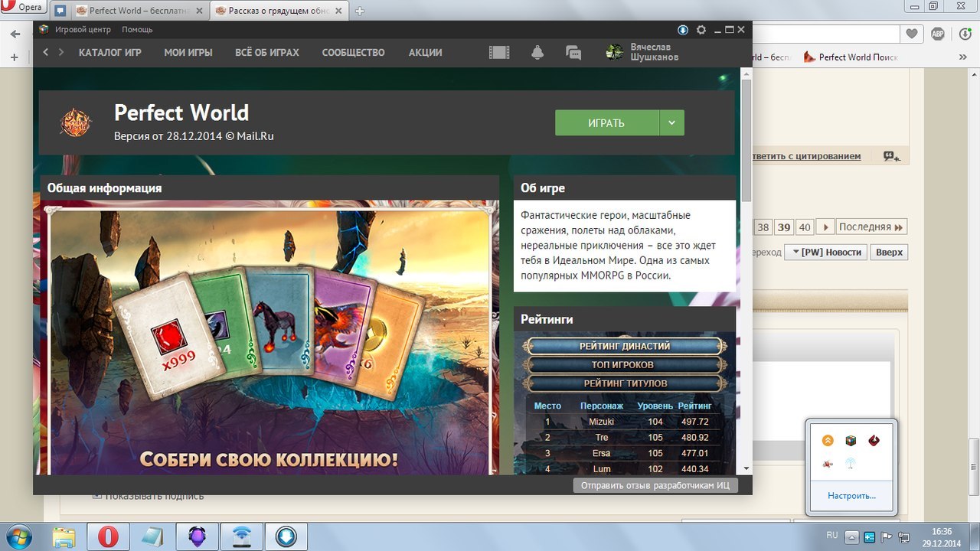Open notifications bell icon
980x551 pixels.
[537, 52]
